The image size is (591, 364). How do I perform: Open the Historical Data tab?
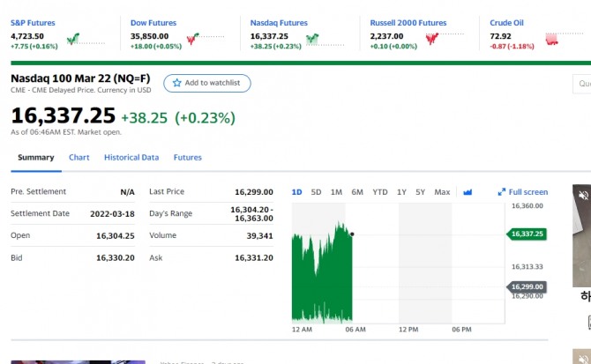coord(131,158)
